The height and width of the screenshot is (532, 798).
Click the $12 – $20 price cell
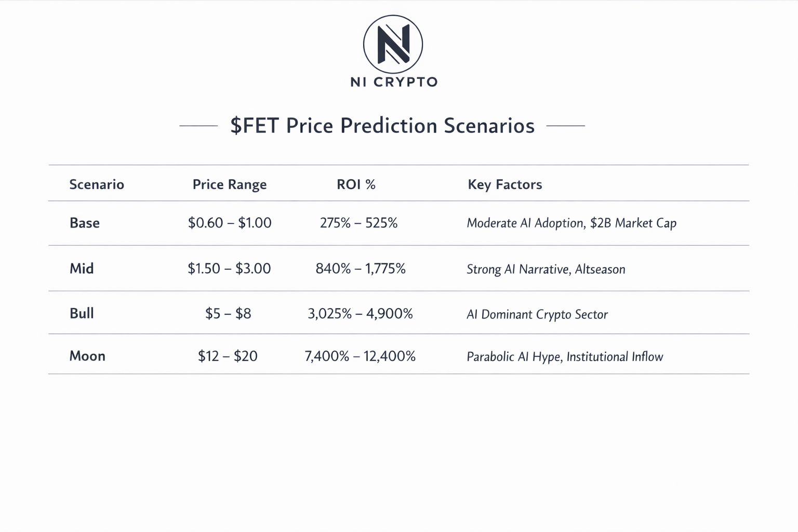[228, 356]
